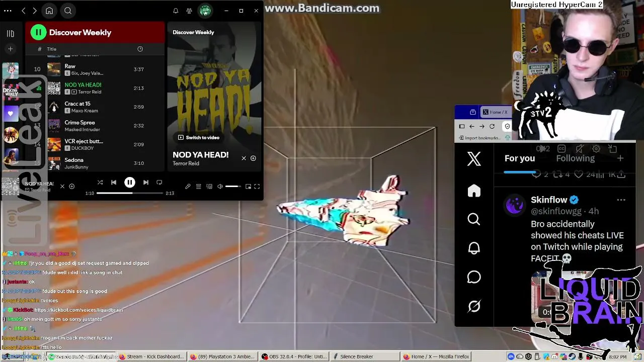Skip to previous track in Spotify

point(114,183)
